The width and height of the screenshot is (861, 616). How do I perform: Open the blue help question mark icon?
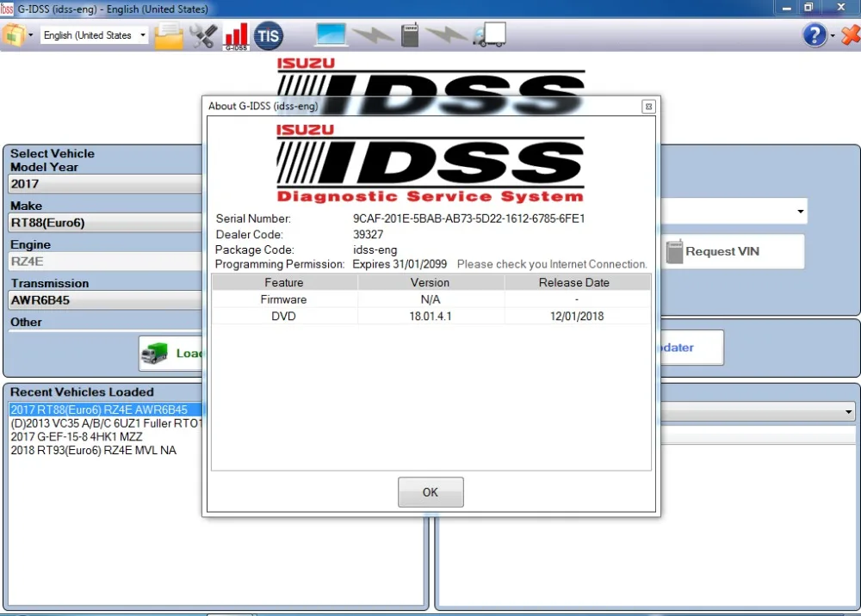coord(815,35)
